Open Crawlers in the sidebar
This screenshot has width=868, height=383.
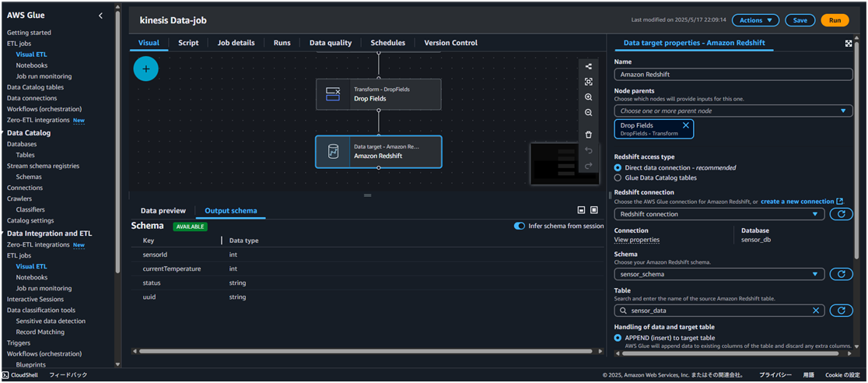[19, 199]
